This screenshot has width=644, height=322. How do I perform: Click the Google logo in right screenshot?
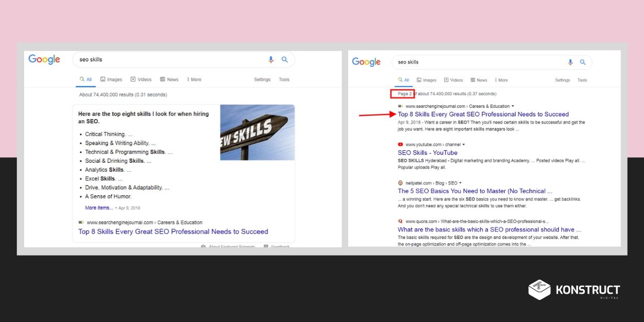(367, 62)
